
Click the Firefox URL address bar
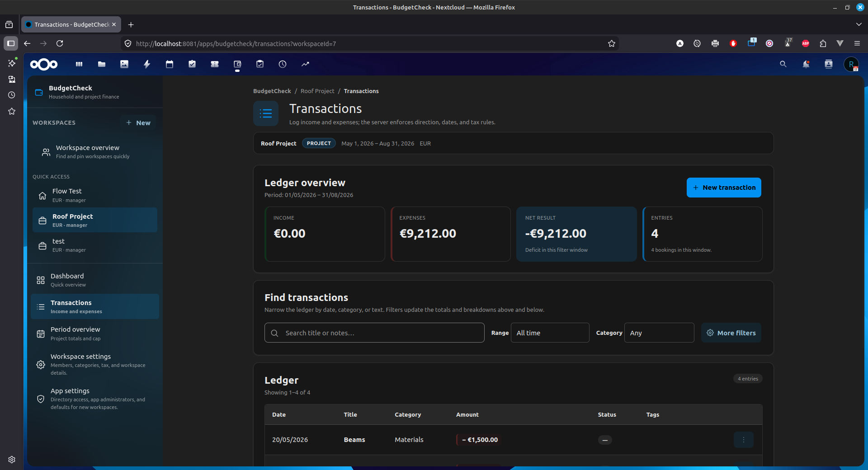(x=371, y=43)
